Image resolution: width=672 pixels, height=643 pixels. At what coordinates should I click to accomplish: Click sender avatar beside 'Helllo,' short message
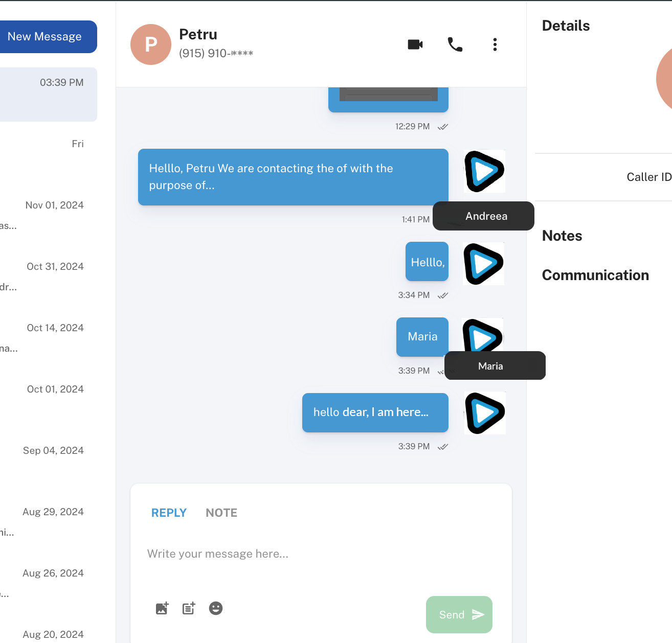[484, 264]
